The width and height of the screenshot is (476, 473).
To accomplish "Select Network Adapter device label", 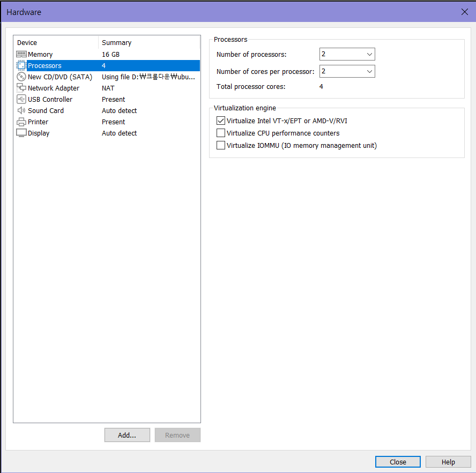I will pyautogui.click(x=54, y=88).
